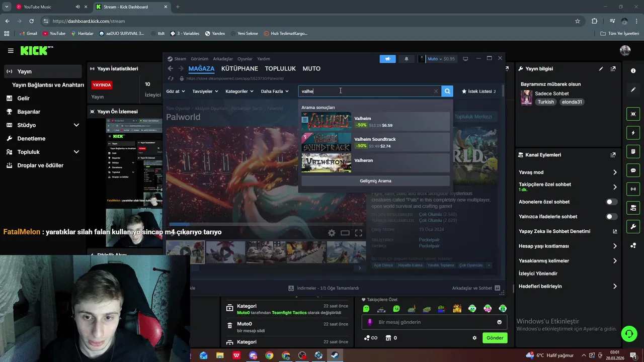Open chat settings gear
Viewport: 644px width, 362px height.
click(x=474, y=338)
